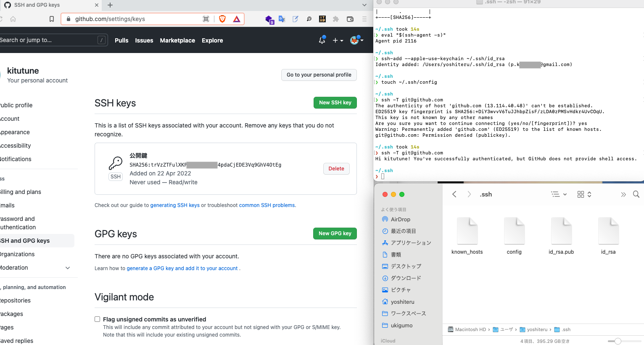
Task: Collapse the Moderation settings section
Action: point(68,268)
